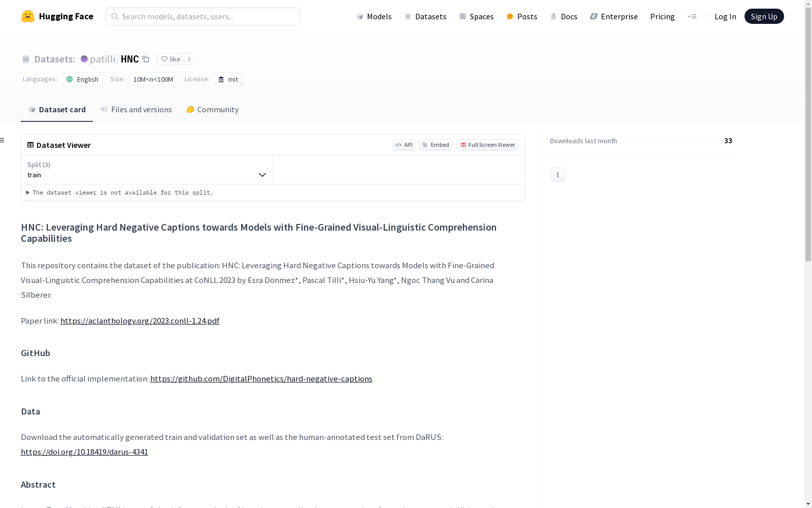Image resolution: width=812 pixels, height=508 pixels.
Task: Click the search magnifier icon
Action: click(x=115, y=16)
